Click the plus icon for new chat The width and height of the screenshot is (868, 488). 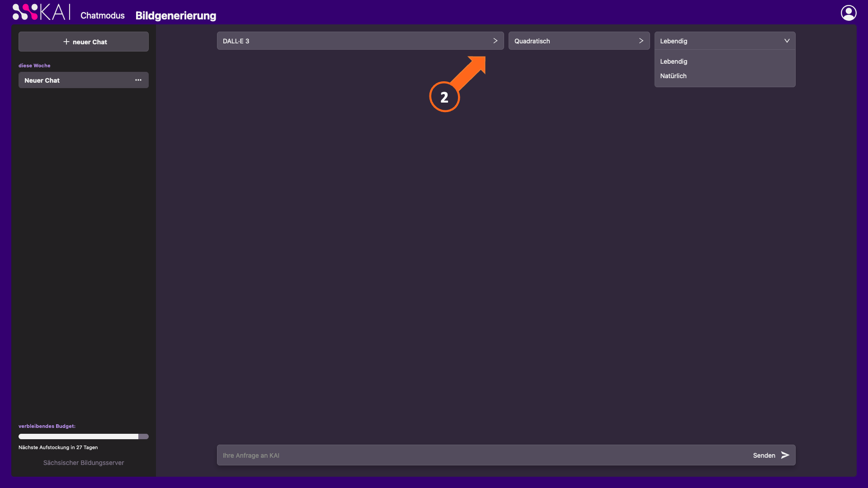(66, 42)
